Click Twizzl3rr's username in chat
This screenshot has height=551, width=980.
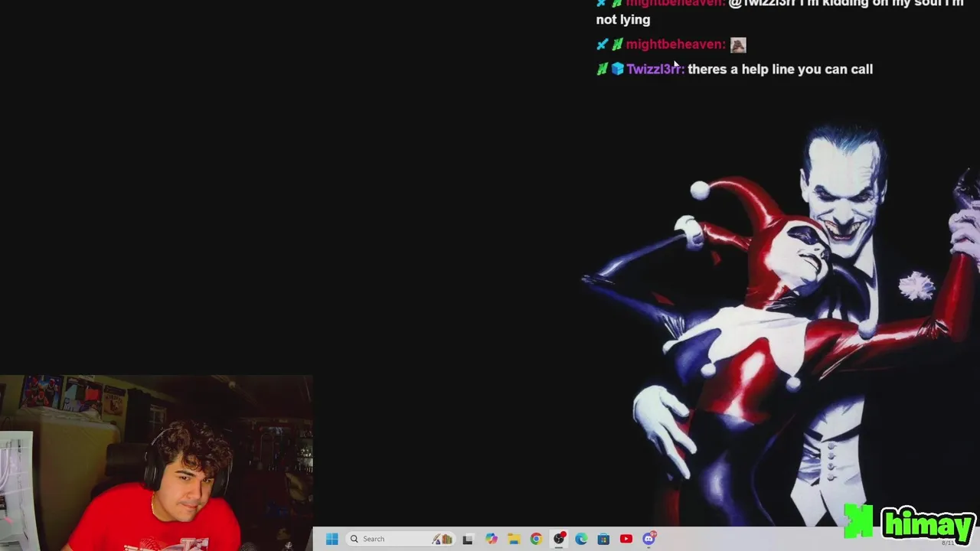[x=655, y=69]
